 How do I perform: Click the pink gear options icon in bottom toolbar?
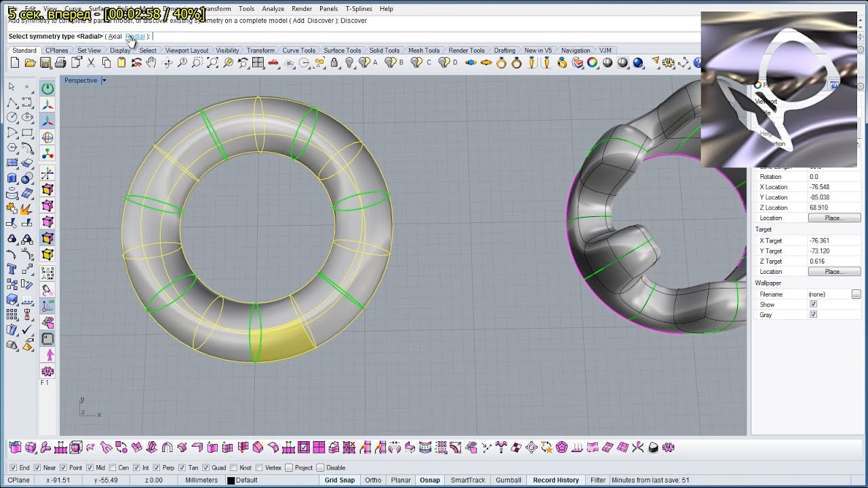point(669,447)
